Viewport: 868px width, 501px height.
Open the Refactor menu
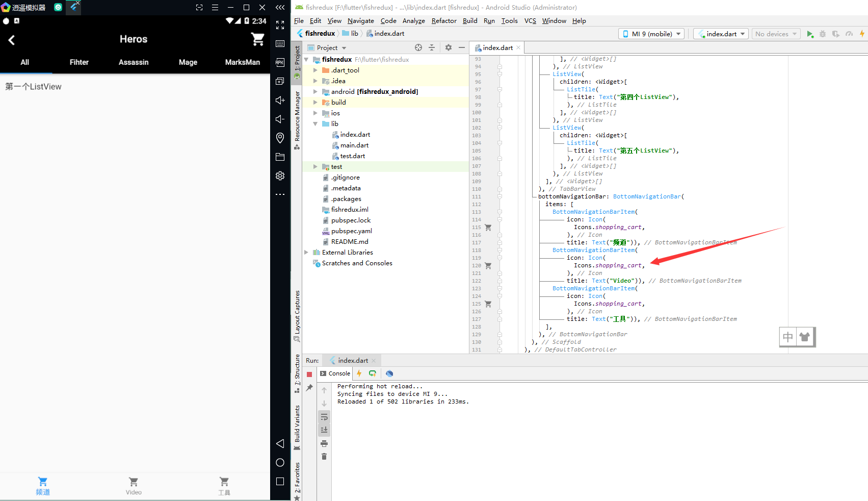[443, 21]
